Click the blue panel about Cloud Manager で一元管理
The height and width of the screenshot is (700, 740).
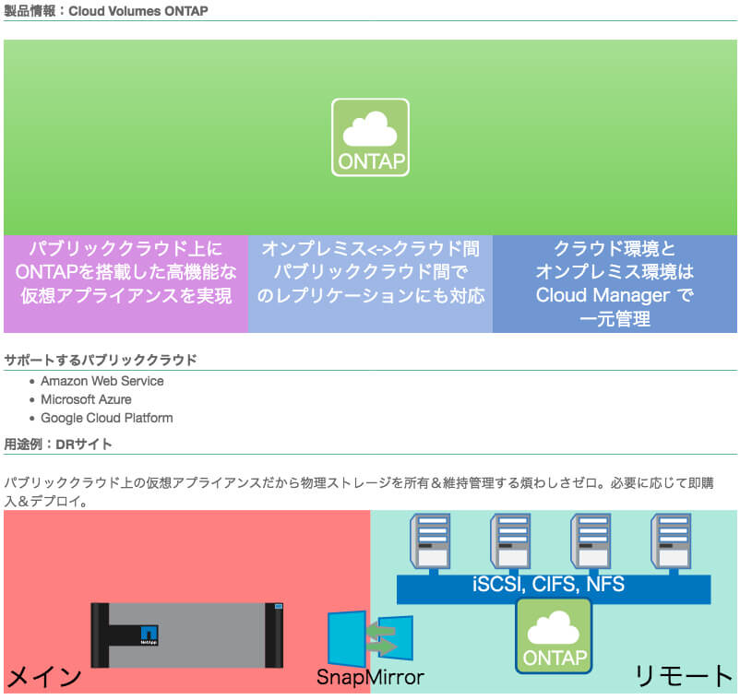pyautogui.click(x=615, y=284)
